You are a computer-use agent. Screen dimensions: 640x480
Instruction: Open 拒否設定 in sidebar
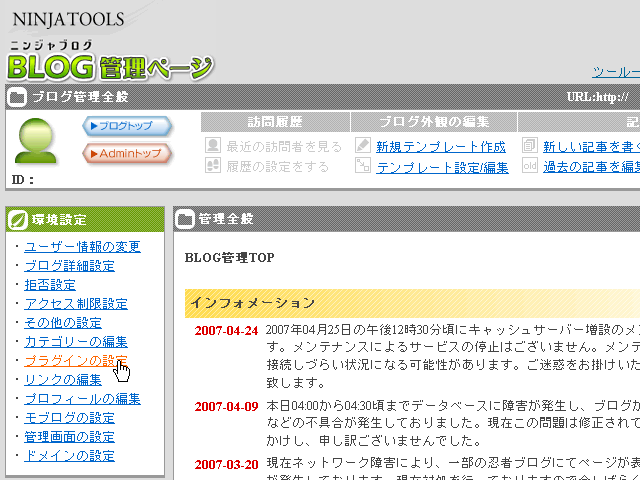click(50, 284)
